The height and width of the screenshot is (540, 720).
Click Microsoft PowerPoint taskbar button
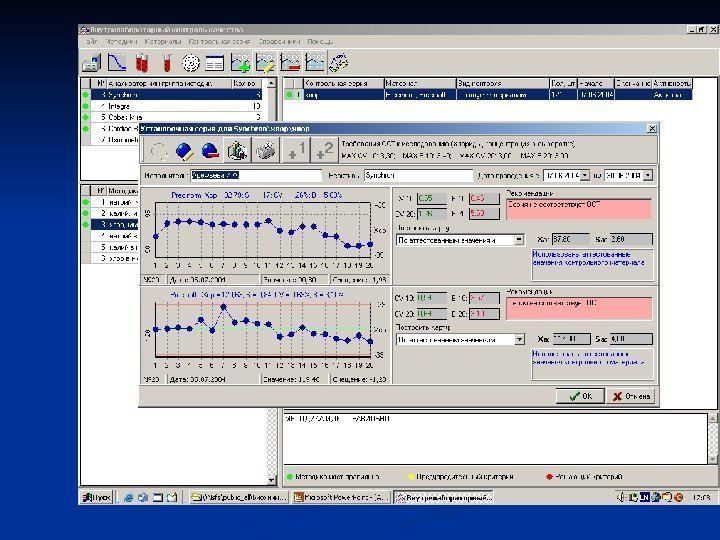[x=341, y=497]
